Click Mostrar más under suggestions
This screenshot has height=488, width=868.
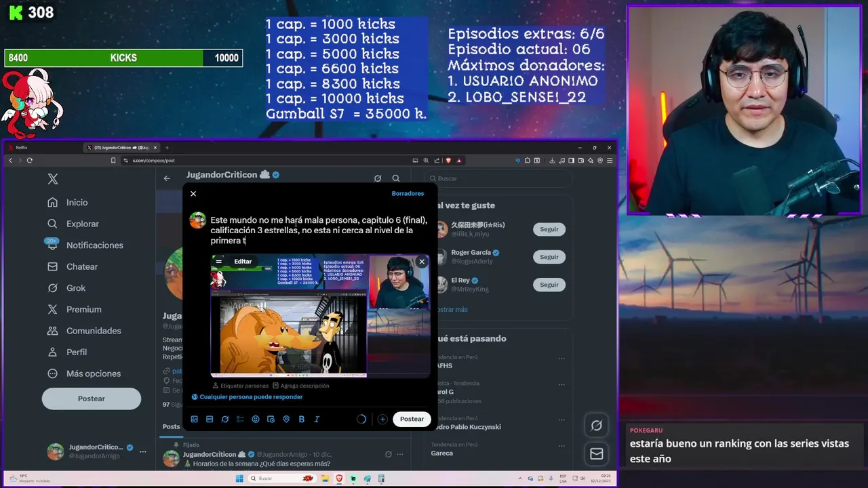click(452, 310)
